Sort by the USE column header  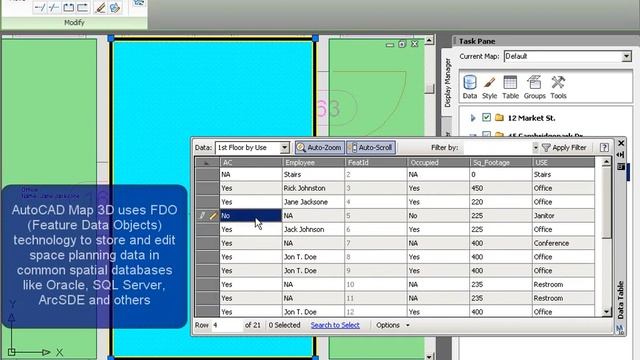coord(564,162)
